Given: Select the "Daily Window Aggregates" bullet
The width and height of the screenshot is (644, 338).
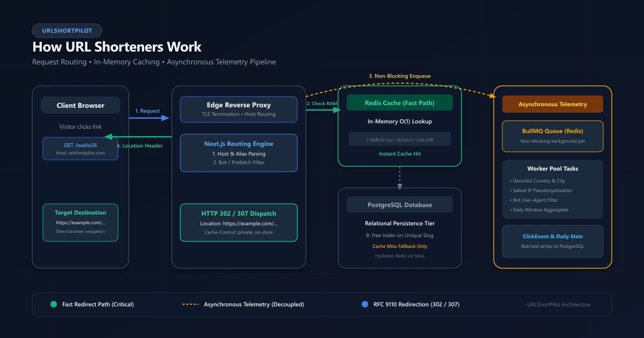Looking at the screenshot, I should (x=538, y=210).
